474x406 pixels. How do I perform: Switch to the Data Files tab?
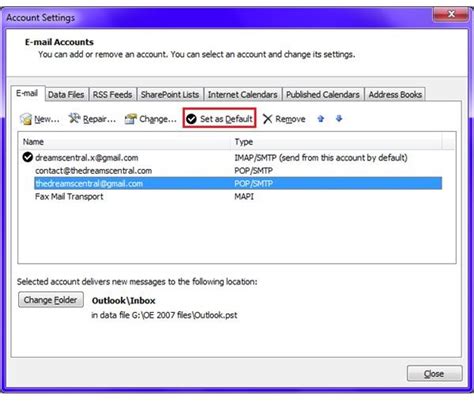click(66, 95)
